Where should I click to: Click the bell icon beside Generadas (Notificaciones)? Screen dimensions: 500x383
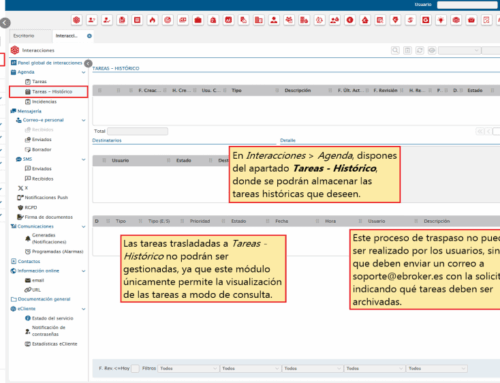click(28, 238)
